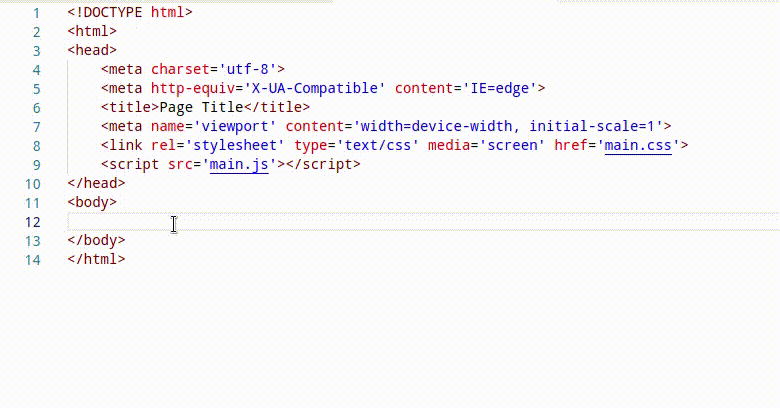780x408 pixels.
Task: Click the closing script tag
Action: pyautogui.click(x=323, y=164)
